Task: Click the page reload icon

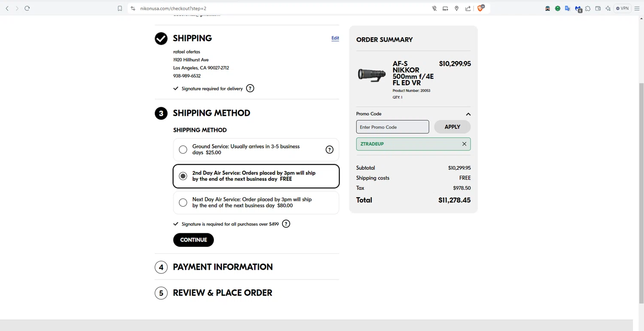Action: pos(27,8)
